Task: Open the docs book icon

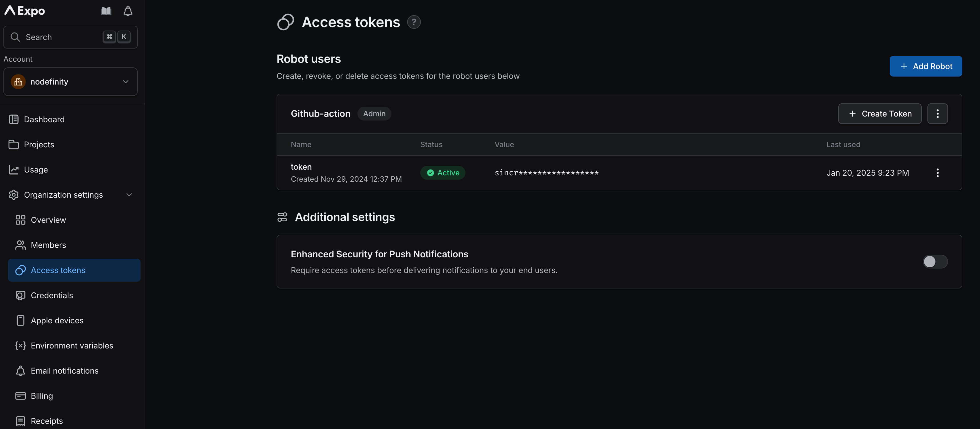Action: (x=106, y=11)
